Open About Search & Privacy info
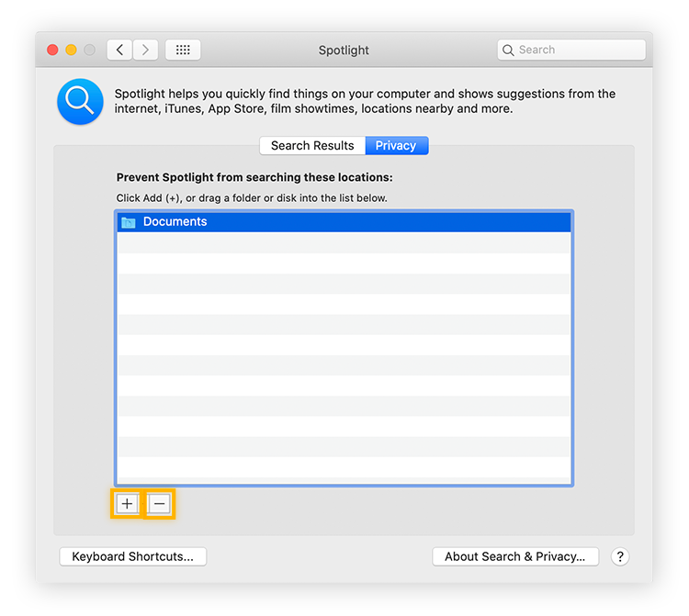 coord(515,556)
